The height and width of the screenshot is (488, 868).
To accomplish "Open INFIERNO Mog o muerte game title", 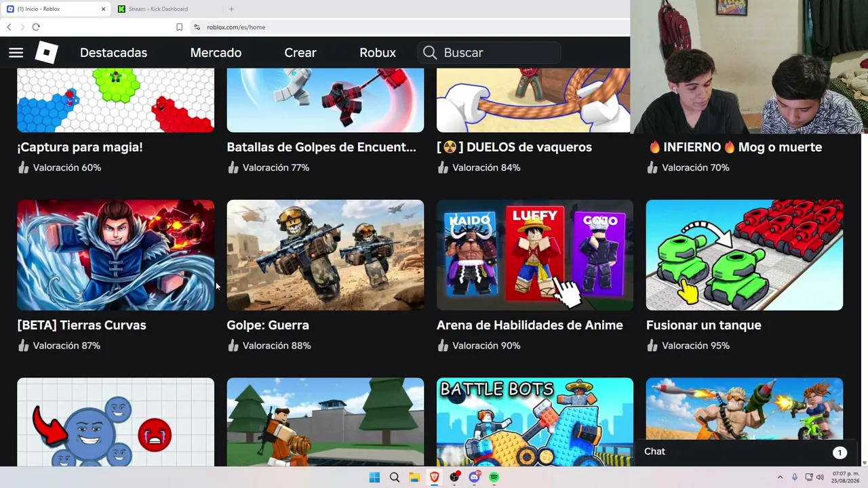I will click(x=735, y=147).
